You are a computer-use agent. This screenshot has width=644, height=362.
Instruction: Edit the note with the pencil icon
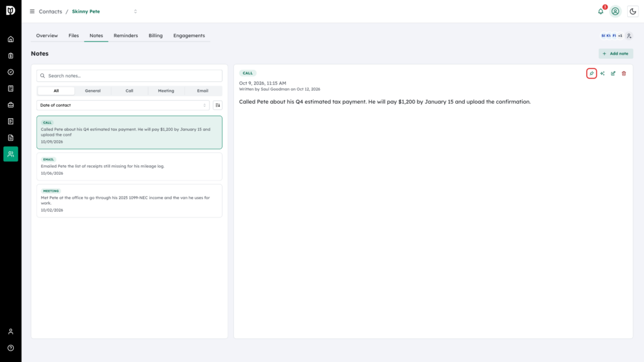[x=613, y=74]
